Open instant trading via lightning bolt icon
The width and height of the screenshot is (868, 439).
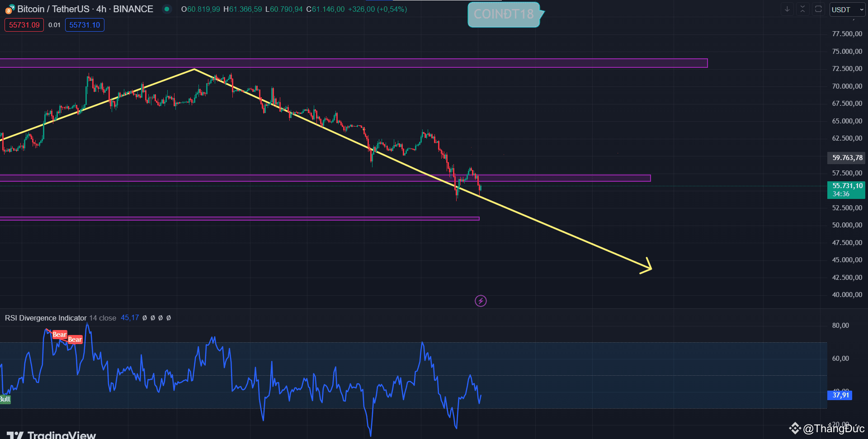[481, 301]
